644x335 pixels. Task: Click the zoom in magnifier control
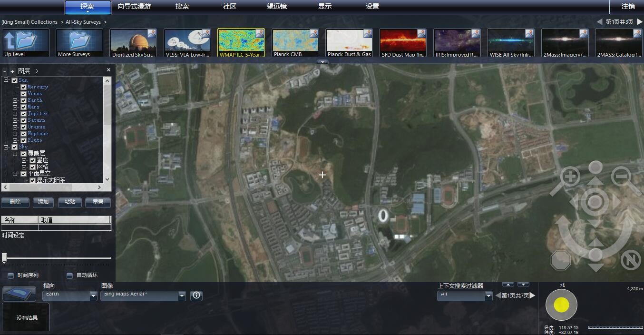(569, 178)
